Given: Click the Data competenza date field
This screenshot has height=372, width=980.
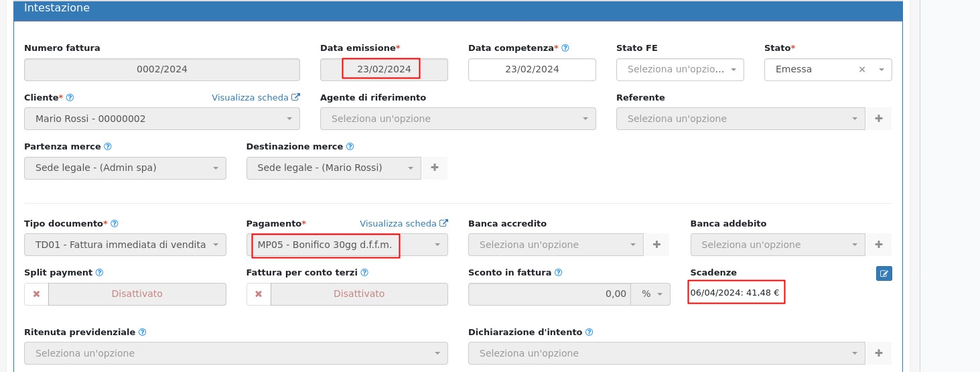Looking at the screenshot, I should pos(532,70).
